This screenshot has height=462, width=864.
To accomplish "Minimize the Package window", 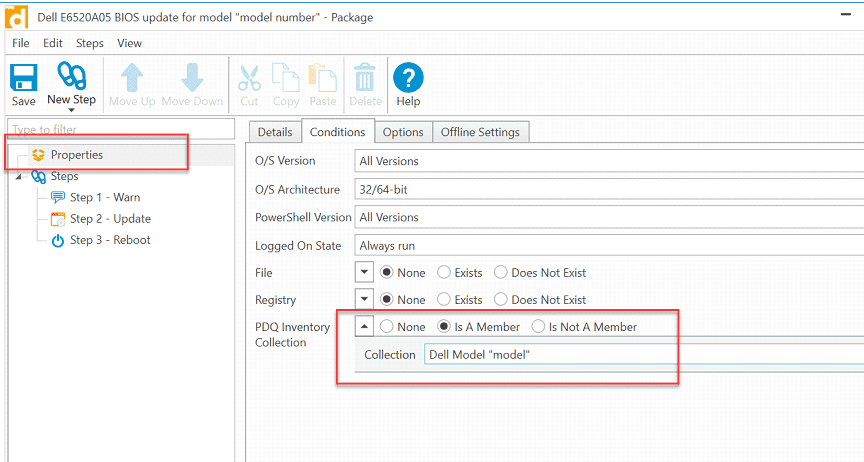I will pos(846,14).
